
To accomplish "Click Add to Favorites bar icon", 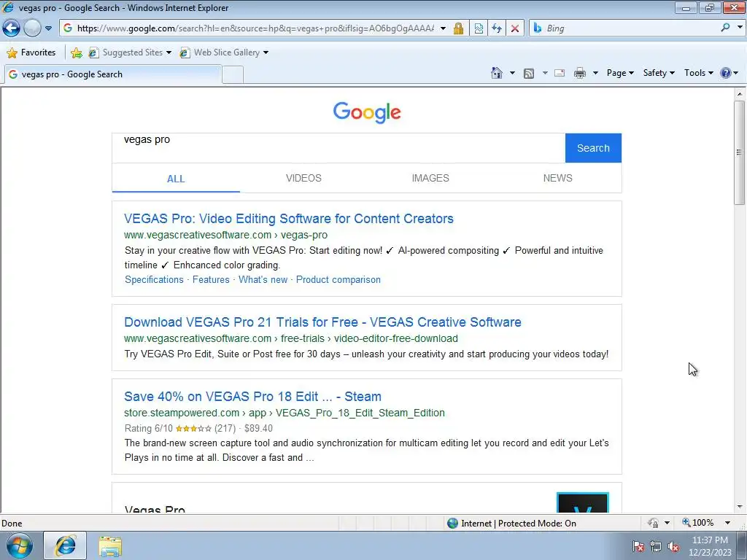I will [x=76, y=52].
